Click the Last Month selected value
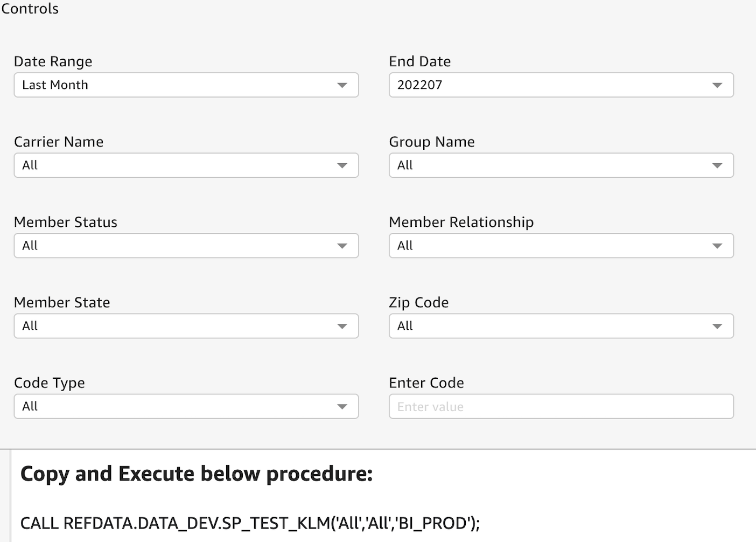 pyautogui.click(x=54, y=85)
